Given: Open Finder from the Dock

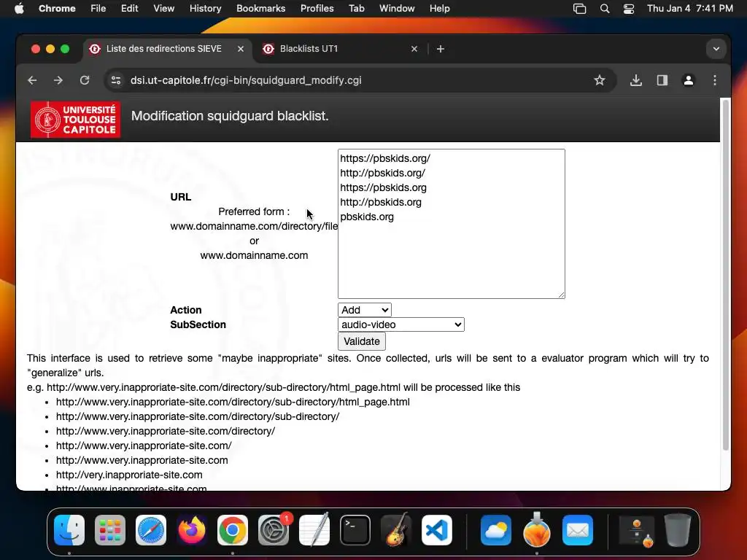Looking at the screenshot, I should point(69,530).
